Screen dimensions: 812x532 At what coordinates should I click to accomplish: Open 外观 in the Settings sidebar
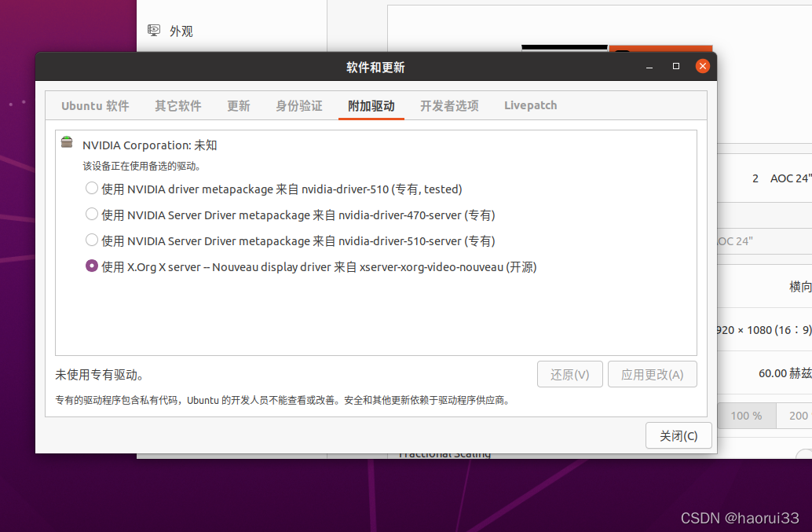[x=232, y=31]
